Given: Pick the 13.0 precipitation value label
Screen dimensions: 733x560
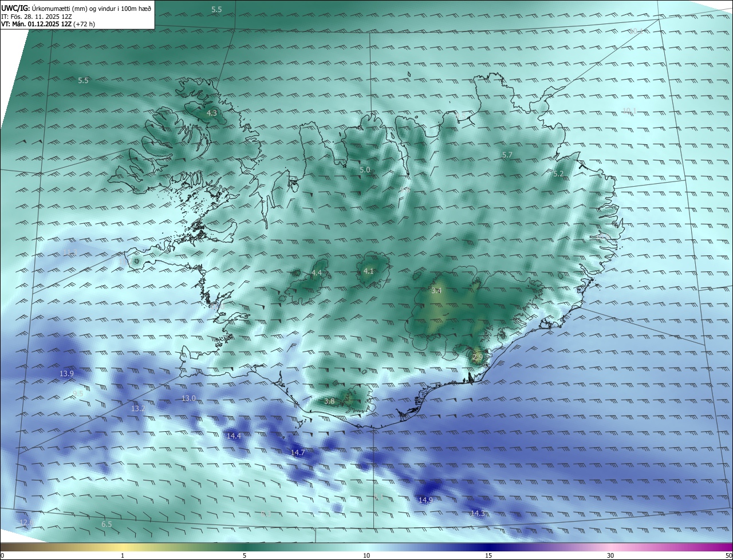Looking at the screenshot, I should (x=188, y=399).
